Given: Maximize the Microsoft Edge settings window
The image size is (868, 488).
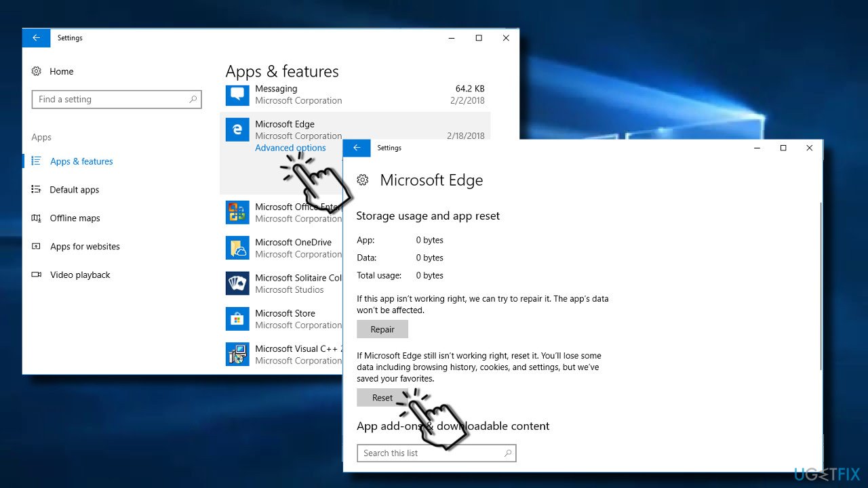Looking at the screenshot, I should tap(783, 148).
